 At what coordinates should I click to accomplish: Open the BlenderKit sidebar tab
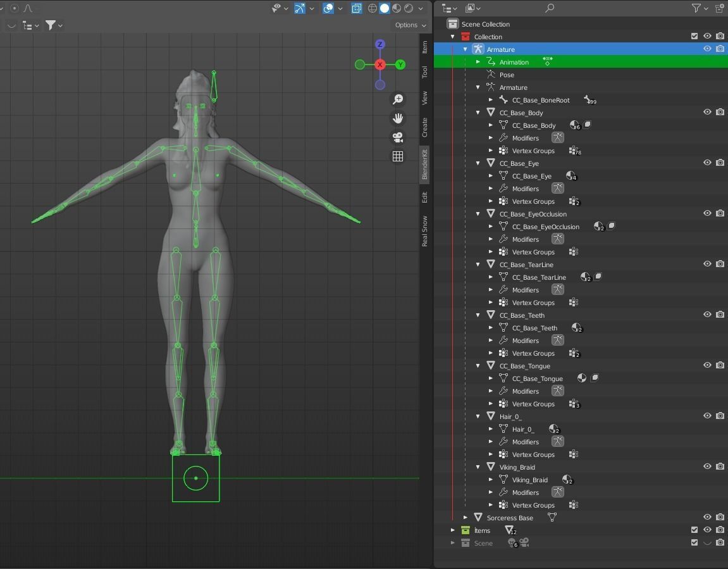pos(424,165)
